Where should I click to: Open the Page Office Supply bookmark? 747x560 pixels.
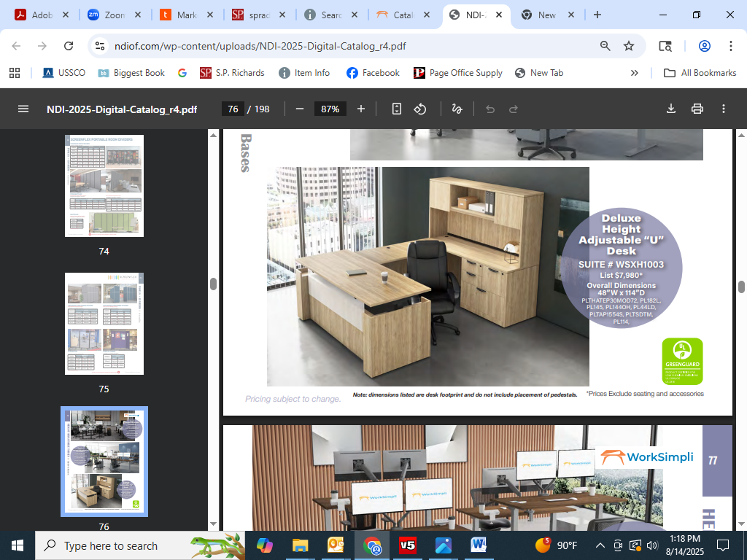458,73
